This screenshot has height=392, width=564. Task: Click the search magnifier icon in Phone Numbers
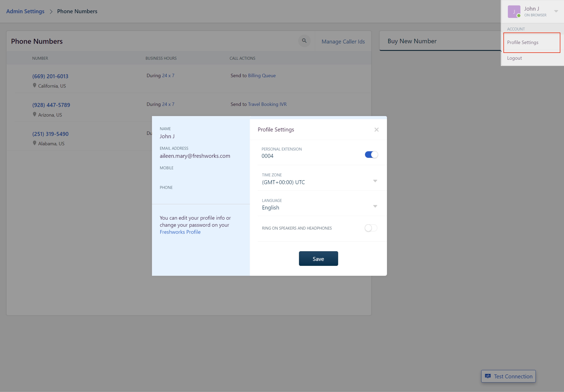[x=304, y=41]
